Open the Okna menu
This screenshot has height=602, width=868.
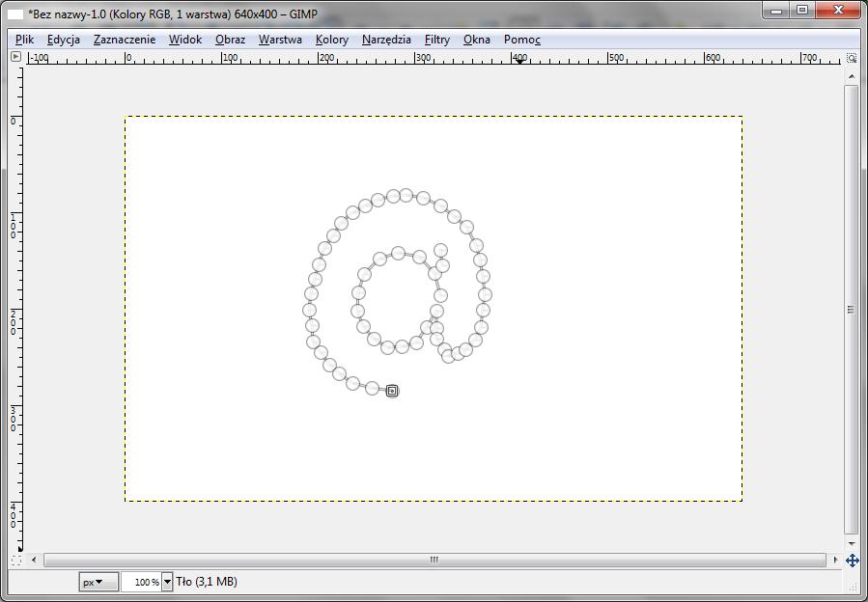tap(477, 40)
